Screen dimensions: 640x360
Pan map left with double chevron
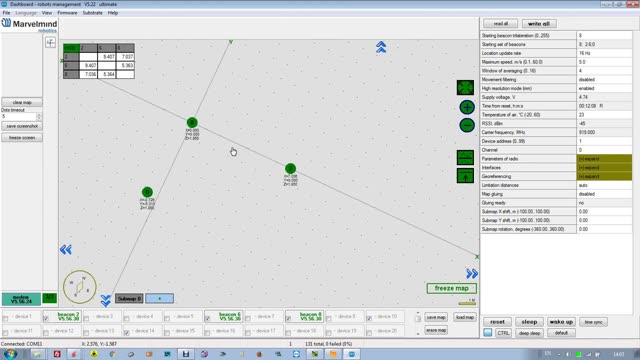66,249
